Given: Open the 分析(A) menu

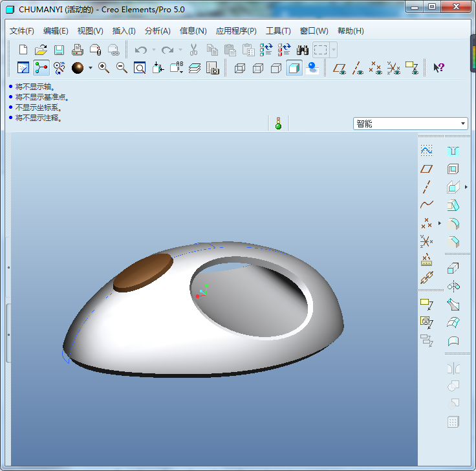Looking at the screenshot, I should [x=158, y=30].
